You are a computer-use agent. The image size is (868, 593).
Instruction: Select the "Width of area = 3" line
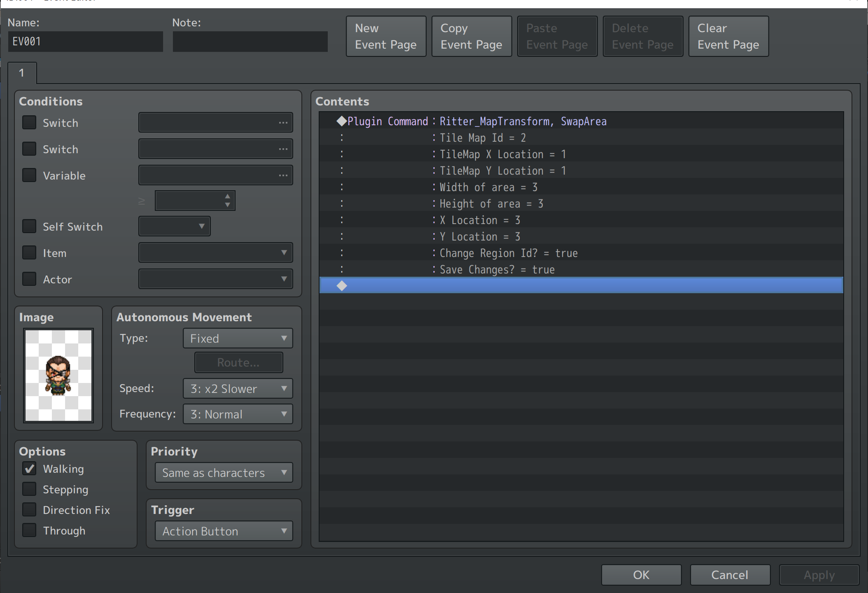tap(581, 187)
